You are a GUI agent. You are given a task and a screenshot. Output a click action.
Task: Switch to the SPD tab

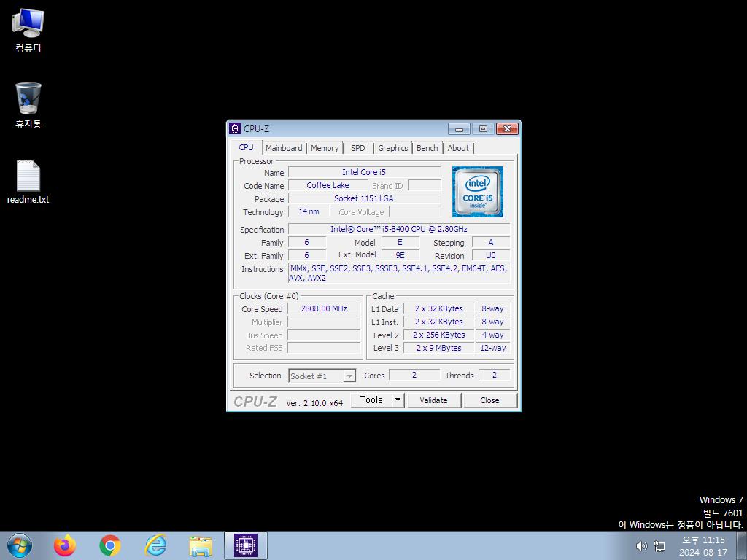pyautogui.click(x=357, y=148)
